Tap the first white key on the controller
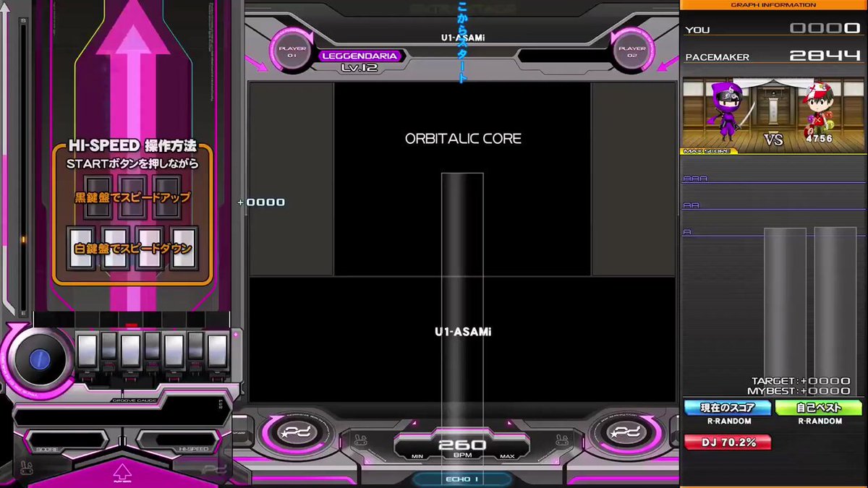 pos(87,351)
